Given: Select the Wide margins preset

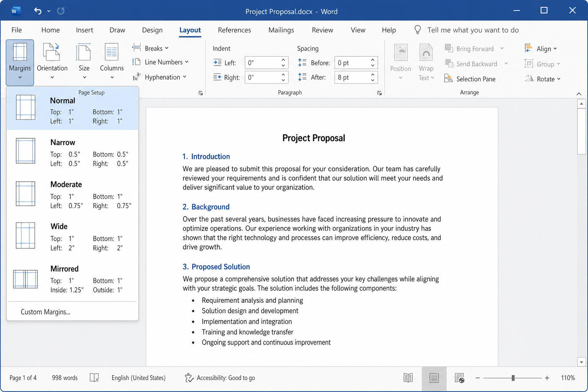Looking at the screenshot, I should pyautogui.click(x=73, y=237).
